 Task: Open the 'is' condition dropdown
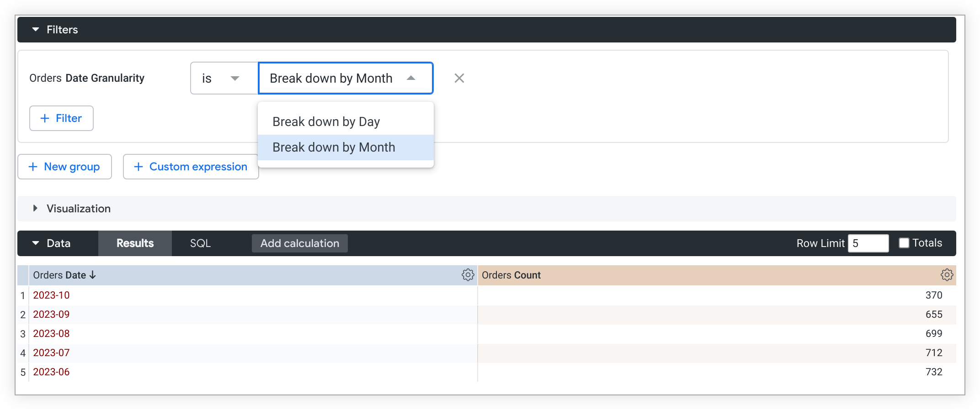(x=224, y=78)
